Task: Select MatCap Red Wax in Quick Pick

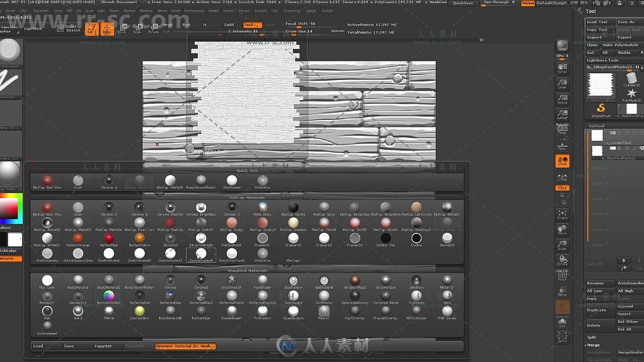Action: click(47, 182)
